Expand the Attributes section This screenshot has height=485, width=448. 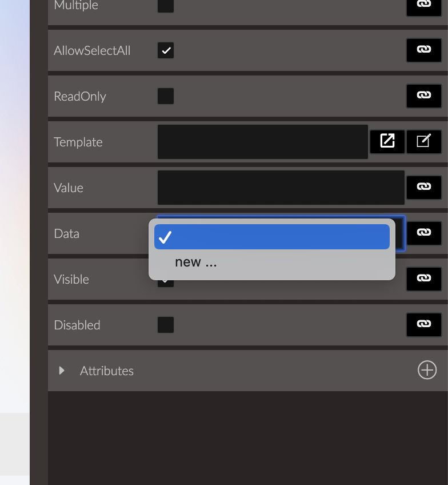pyautogui.click(x=62, y=371)
